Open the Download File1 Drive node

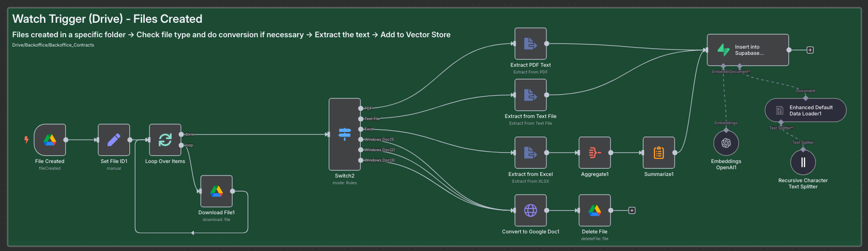[x=217, y=191]
